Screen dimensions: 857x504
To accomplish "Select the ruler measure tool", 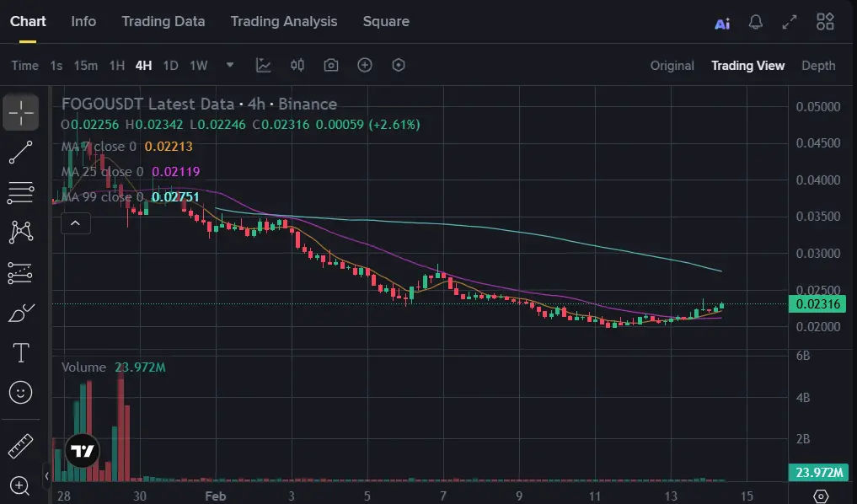I will tap(21, 446).
